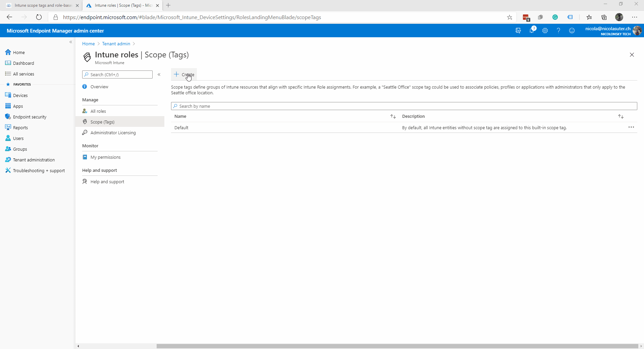
Task: Close the Intune scope tags browser tab
Action: point(77,5)
